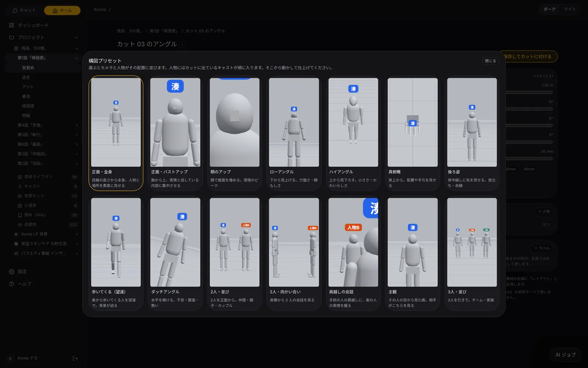Select the 2人・並び preset

pyautogui.click(x=234, y=253)
